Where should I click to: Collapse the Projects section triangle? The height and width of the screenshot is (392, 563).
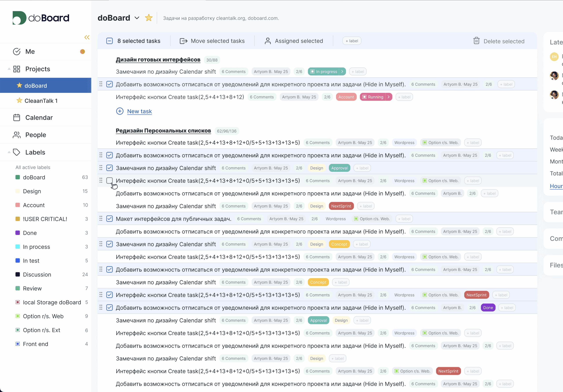pyautogui.click(x=9, y=69)
